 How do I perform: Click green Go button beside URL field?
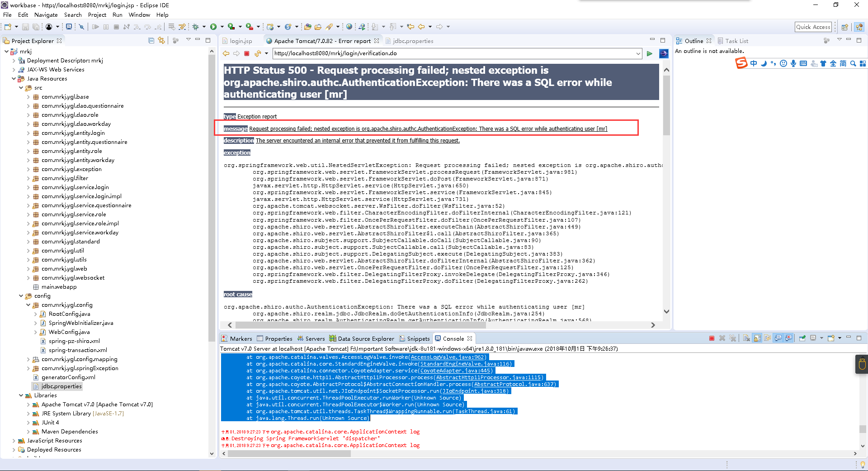(x=650, y=53)
